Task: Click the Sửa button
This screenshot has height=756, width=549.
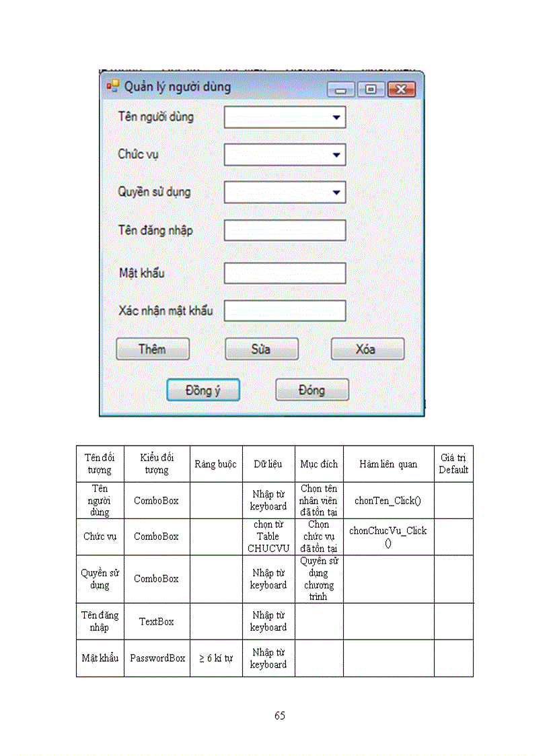Action: (x=262, y=349)
